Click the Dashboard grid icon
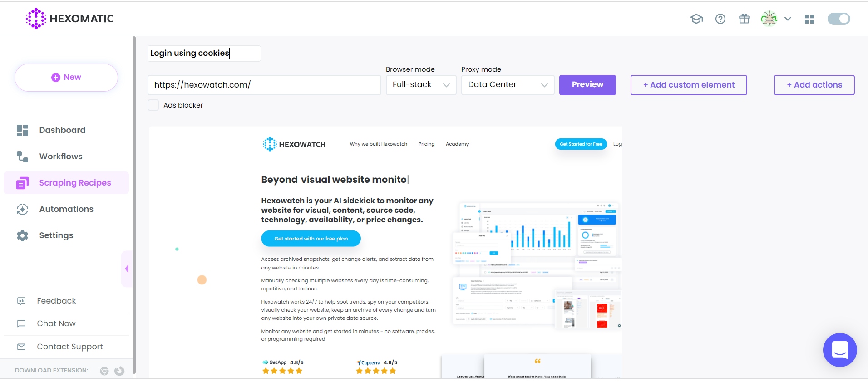868x382 pixels. click(22, 130)
